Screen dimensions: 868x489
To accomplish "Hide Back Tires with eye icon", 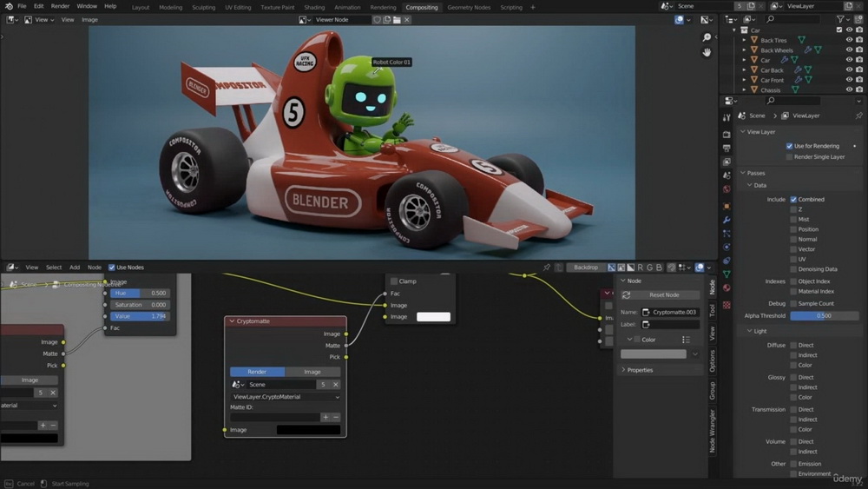I will 849,40.
